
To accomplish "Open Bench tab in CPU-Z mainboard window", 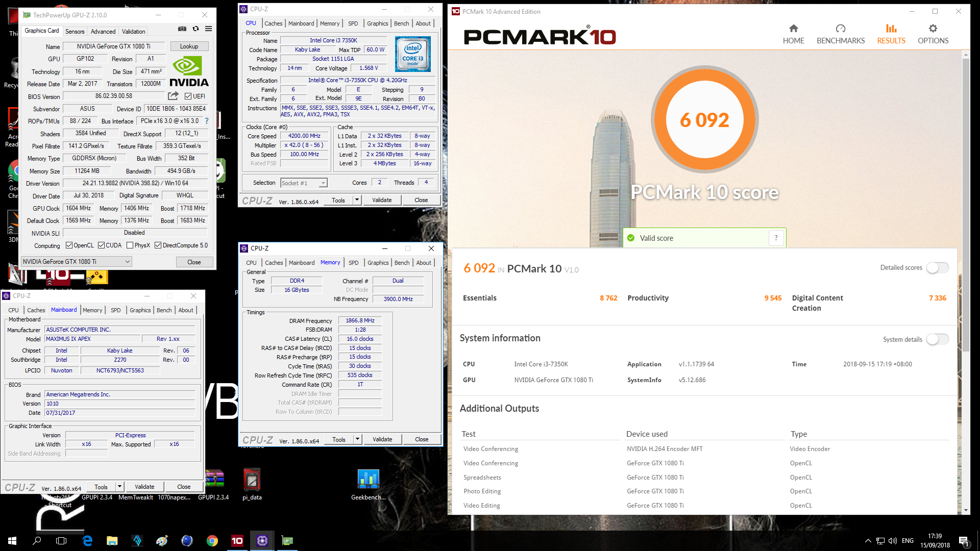I will point(164,310).
